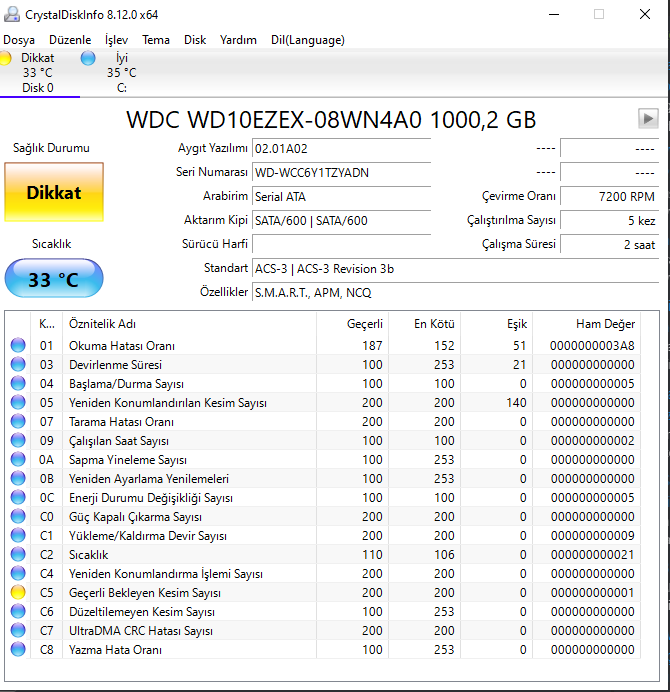Click the Serial ATA interface field

point(341,196)
